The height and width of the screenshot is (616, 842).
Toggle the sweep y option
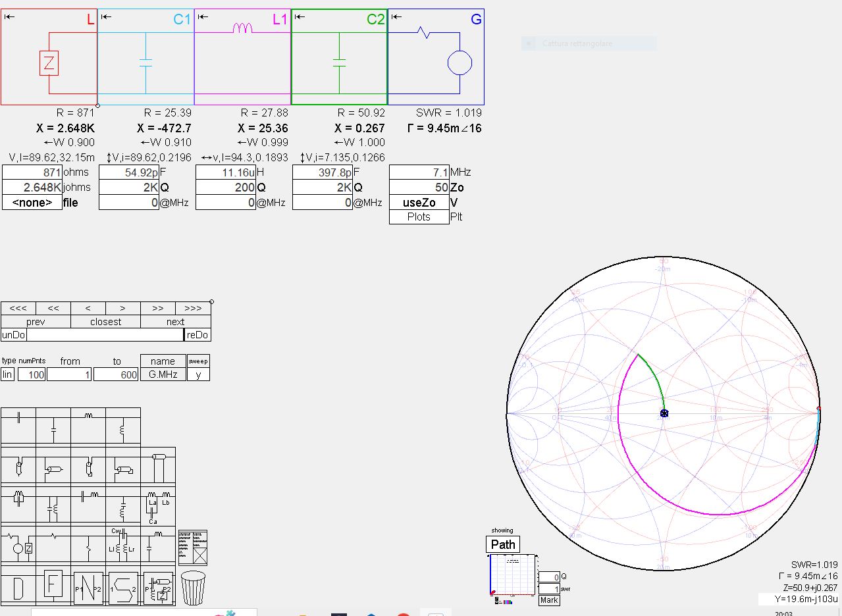(x=198, y=374)
